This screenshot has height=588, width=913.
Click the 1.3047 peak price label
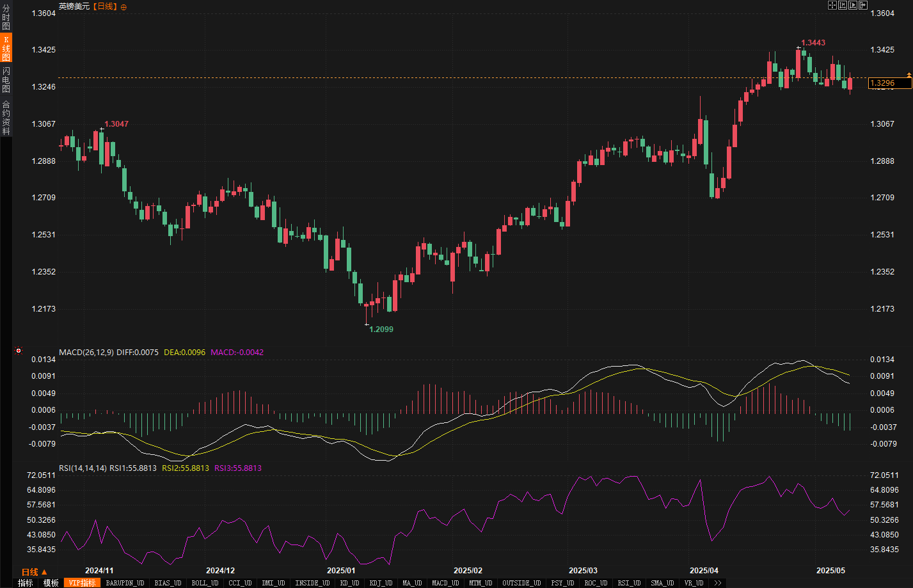click(x=116, y=124)
